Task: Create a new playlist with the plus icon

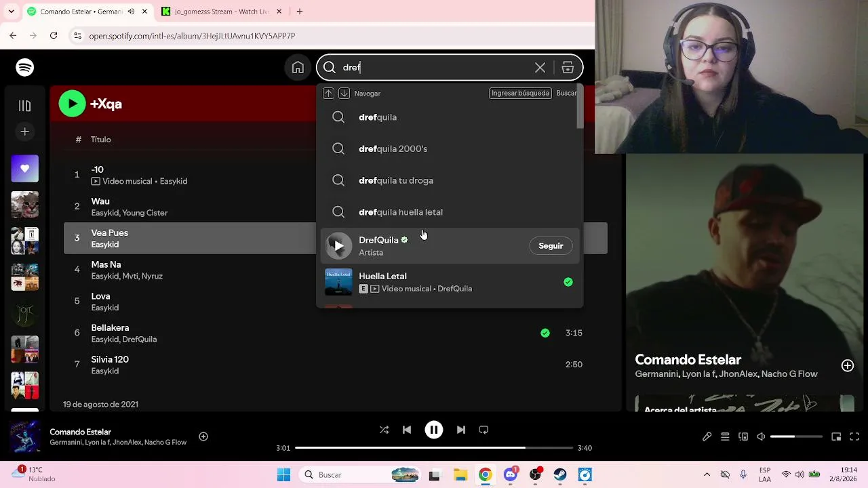Action: [25, 131]
